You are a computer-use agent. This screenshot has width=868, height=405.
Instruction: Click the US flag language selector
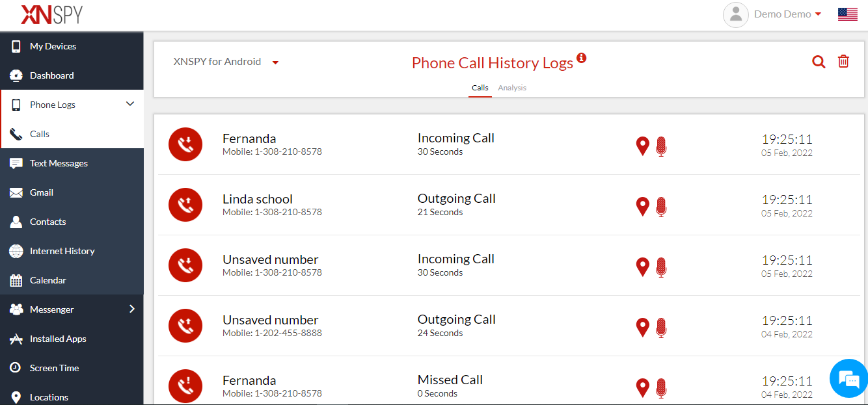pos(847,14)
